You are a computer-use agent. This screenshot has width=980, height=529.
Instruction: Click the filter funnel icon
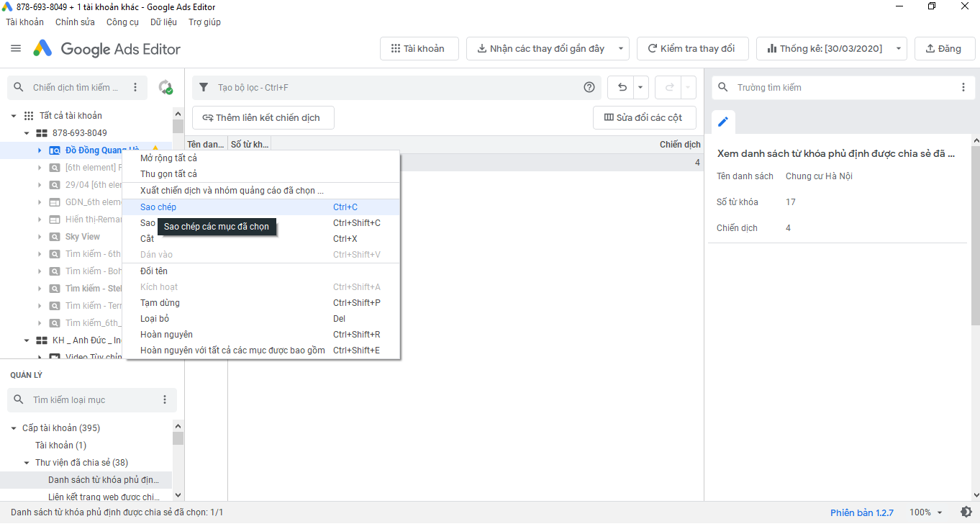[x=204, y=88]
